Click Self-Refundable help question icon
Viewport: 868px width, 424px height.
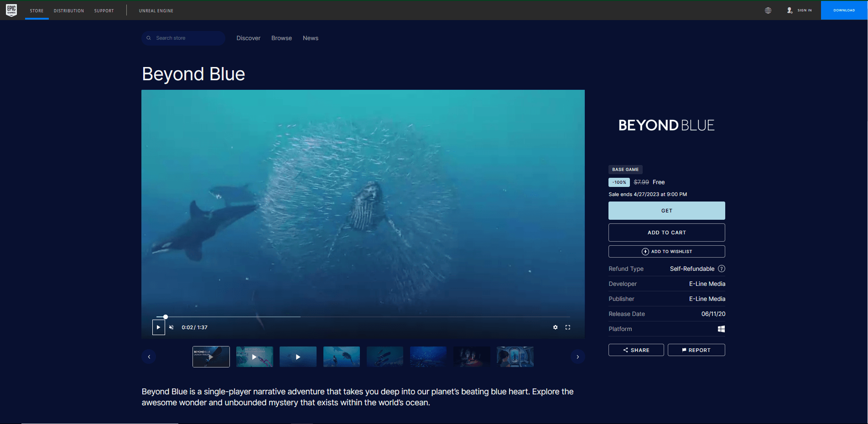[x=722, y=269]
